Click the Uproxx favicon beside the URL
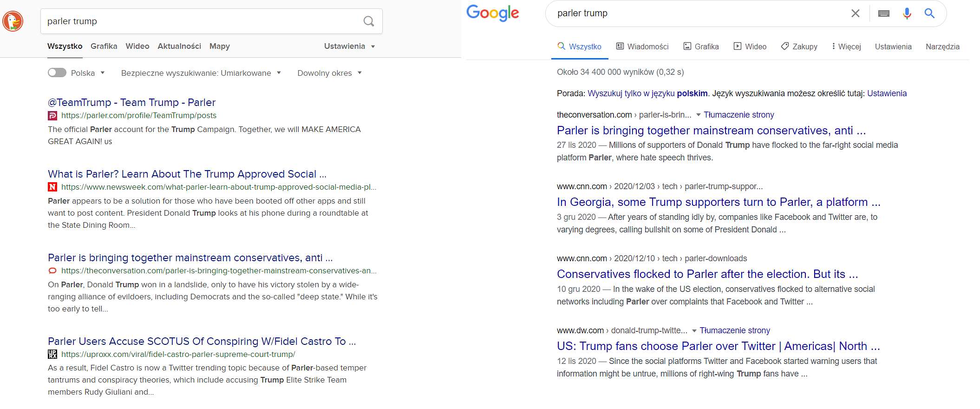 tap(52, 354)
